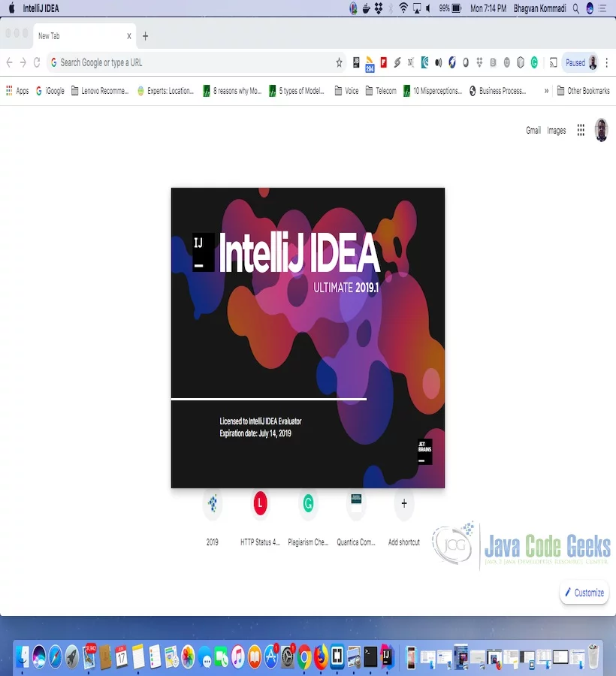Open the Apple menu
616x676 pixels.
click(11, 8)
